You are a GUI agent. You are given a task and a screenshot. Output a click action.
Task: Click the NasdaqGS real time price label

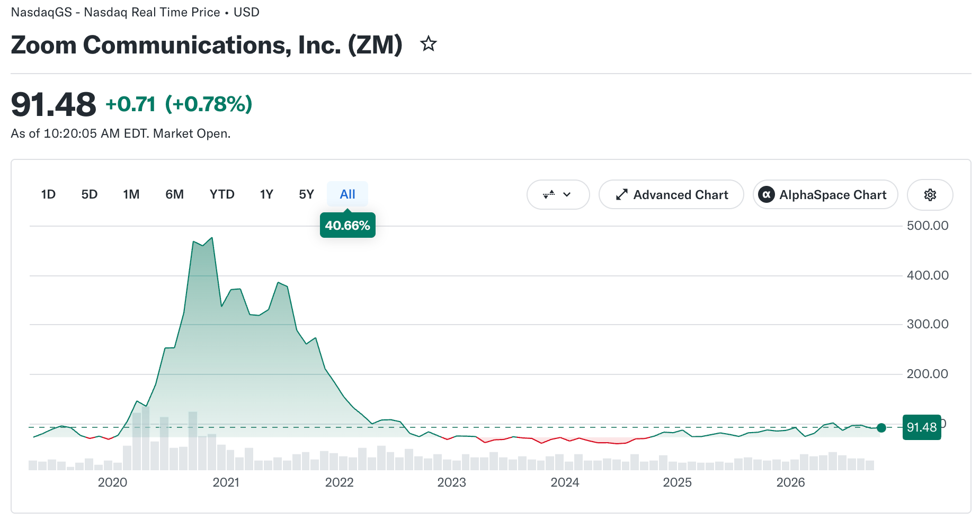coord(135,12)
